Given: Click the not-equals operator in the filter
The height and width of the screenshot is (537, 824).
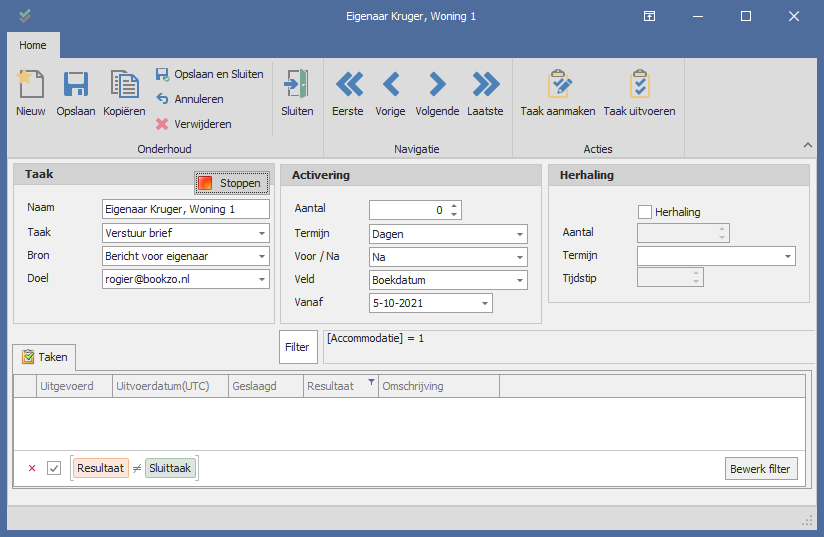Looking at the screenshot, I should tap(137, 468).
